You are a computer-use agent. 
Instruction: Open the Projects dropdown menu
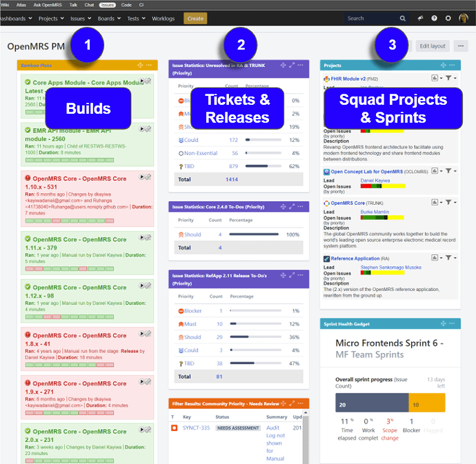pos(51,19)
